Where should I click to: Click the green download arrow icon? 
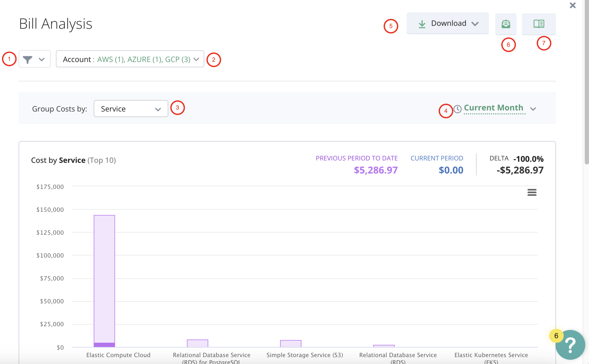[x=422, y=24]
